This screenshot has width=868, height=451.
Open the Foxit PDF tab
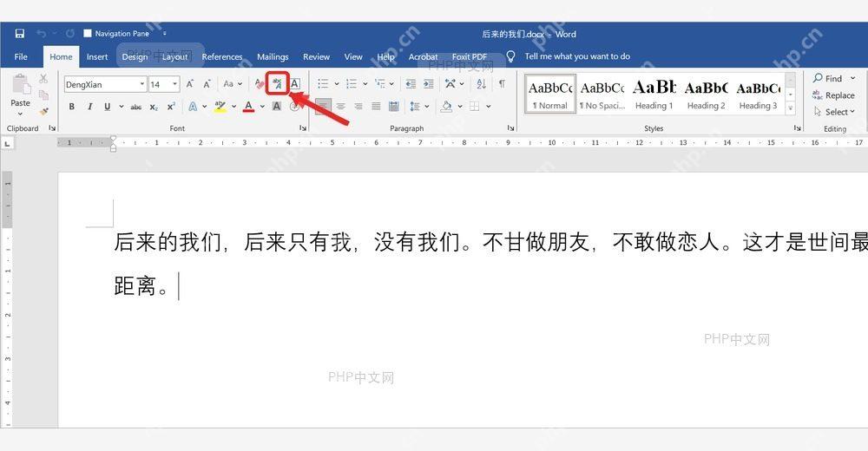pyautogui.click(x=470, y=56)
